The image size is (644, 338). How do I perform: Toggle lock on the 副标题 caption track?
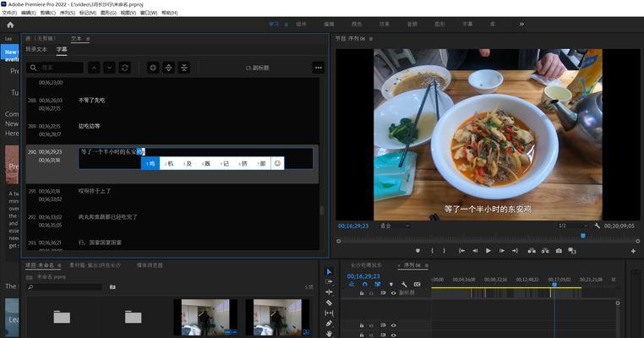(x=362, y=293)
